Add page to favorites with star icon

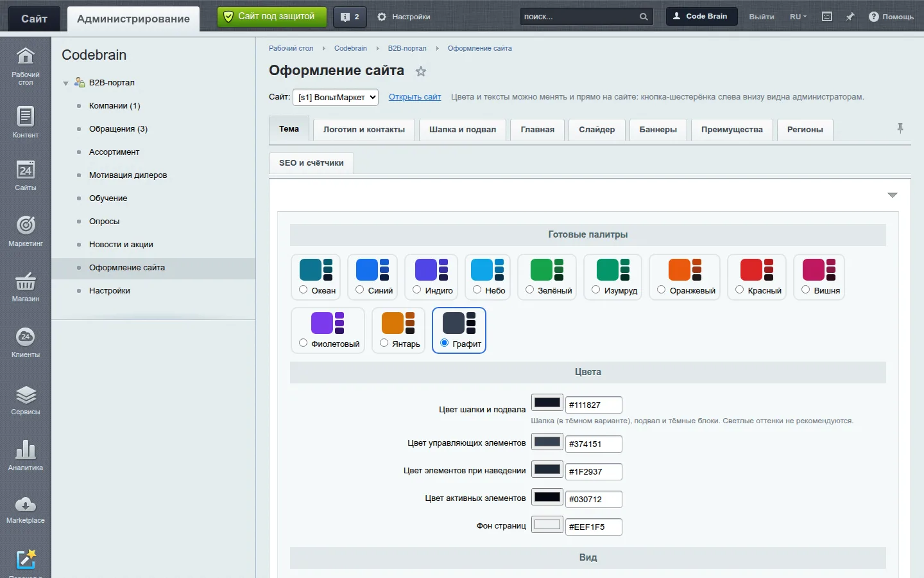tap(421, 71)
